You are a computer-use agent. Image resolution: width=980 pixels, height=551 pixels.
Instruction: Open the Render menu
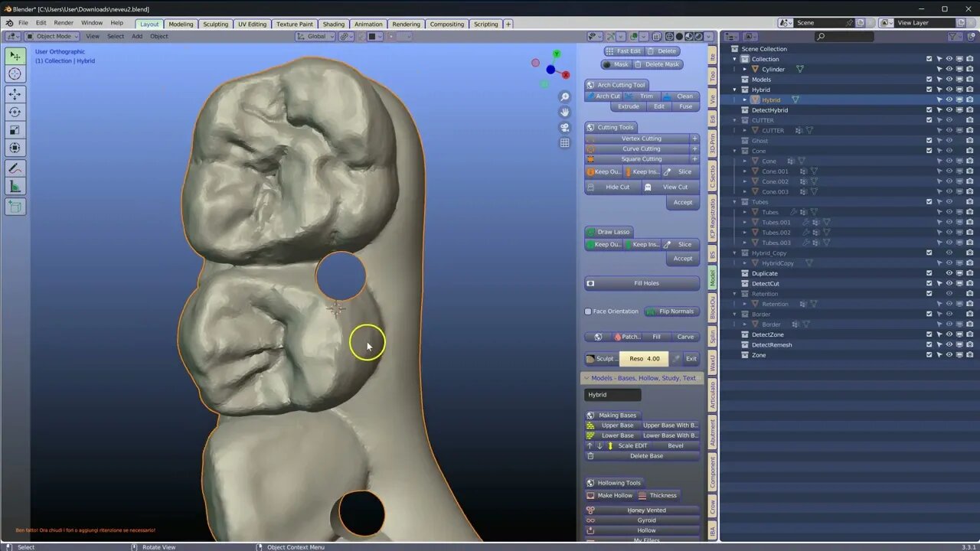64,23
